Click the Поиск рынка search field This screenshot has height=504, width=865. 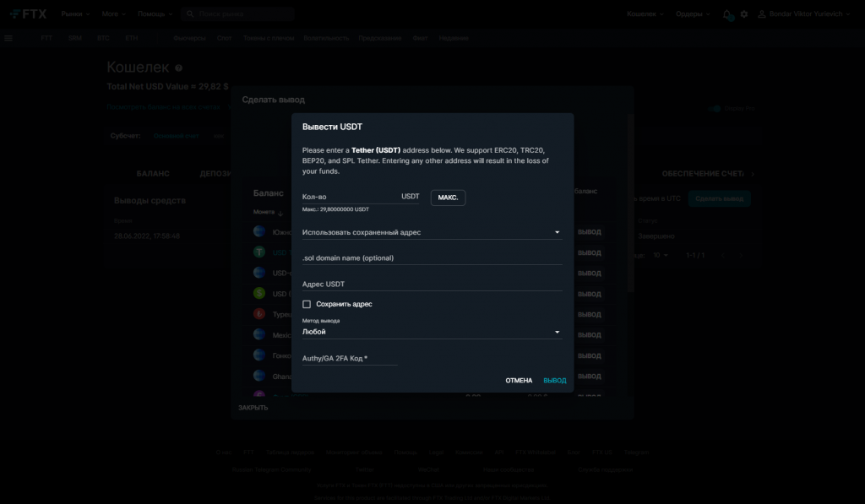[x=237, y=14]
